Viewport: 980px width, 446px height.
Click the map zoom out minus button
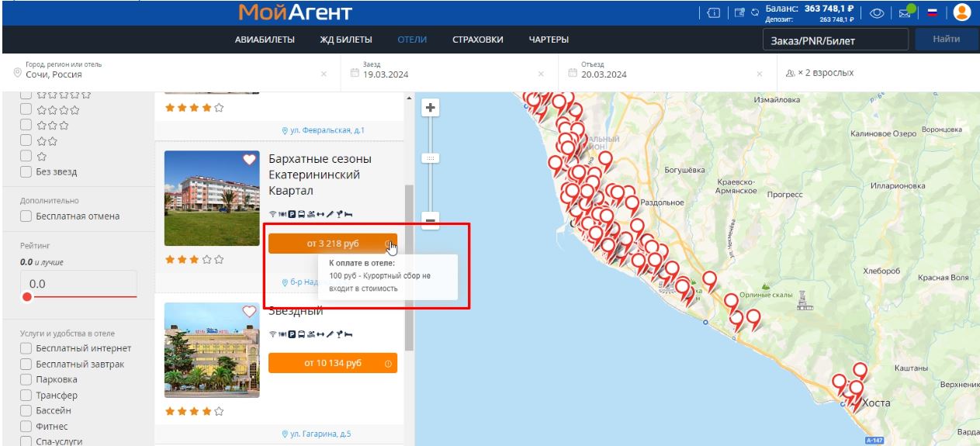click(x=430, y=220)
